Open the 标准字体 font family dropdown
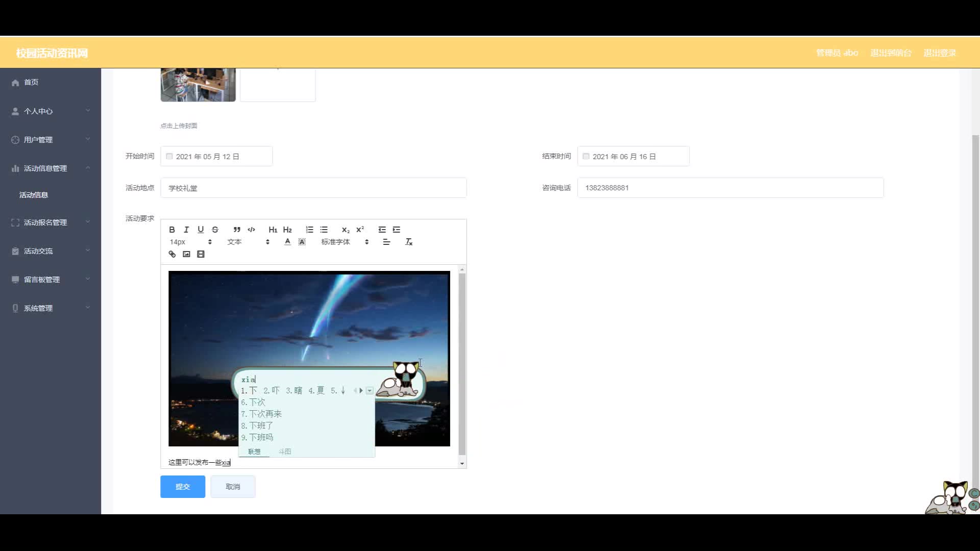 tap(345, 242)
